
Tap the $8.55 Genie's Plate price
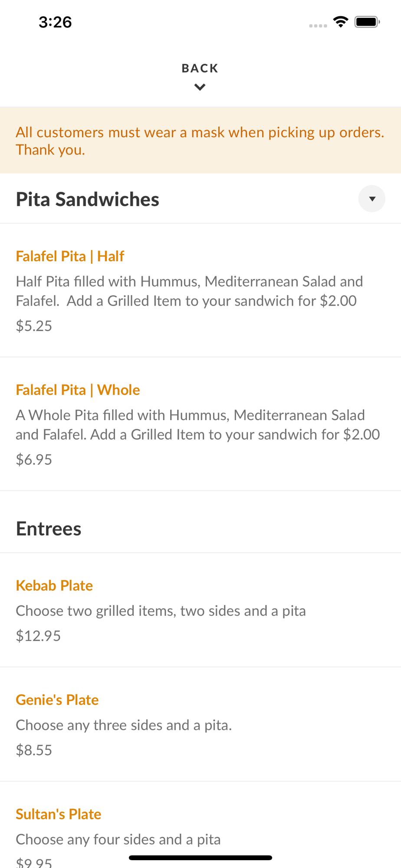(34, 750)
